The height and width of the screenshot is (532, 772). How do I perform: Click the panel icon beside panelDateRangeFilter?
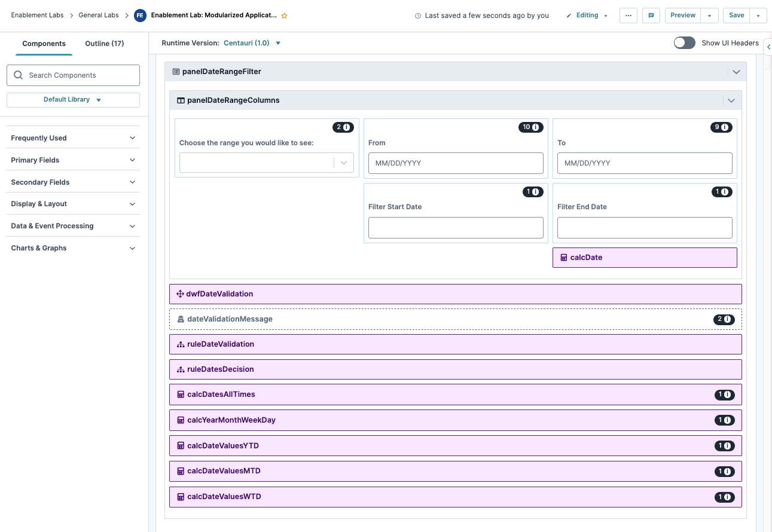coord(176,71)
